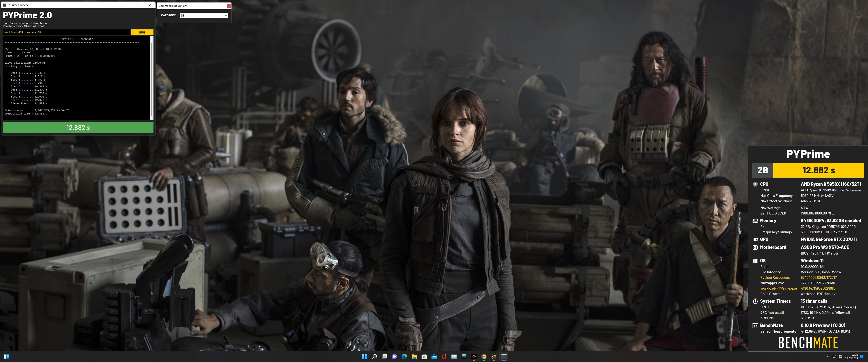Click the System Timers stopwatch icon
This screenshot has width=868, height=362.
[755, 301]
